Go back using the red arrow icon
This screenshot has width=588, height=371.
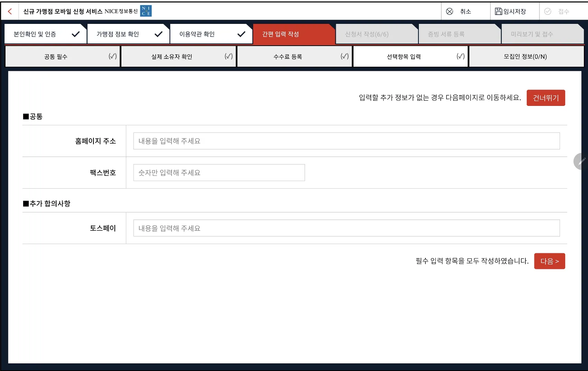pos(10,11)
